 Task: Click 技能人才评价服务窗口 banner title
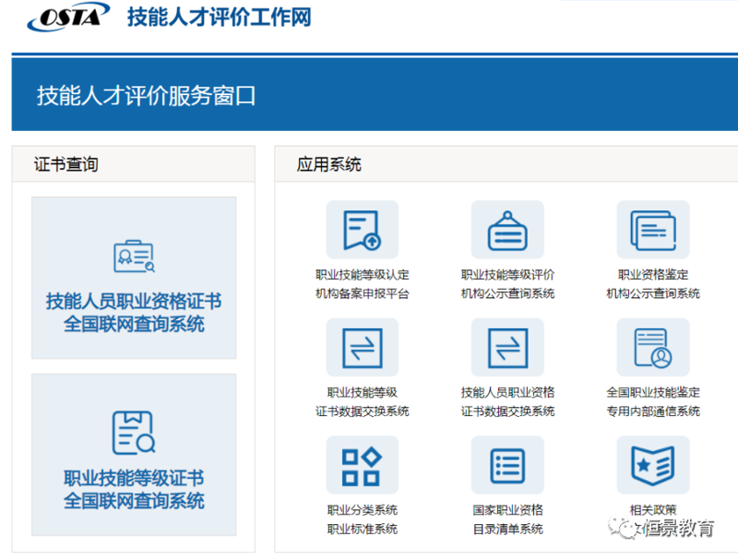coord(146,96)
